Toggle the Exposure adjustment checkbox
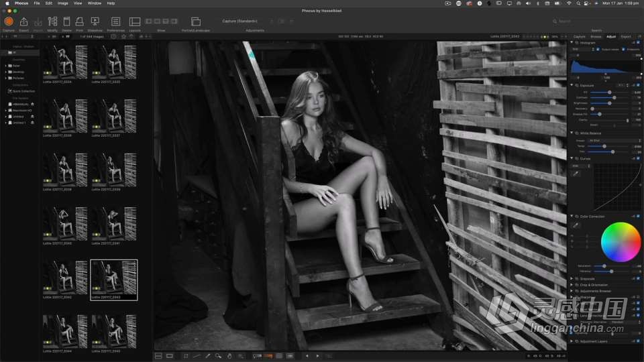The height and width of the screenshot is (362, 644). [638, 85]
